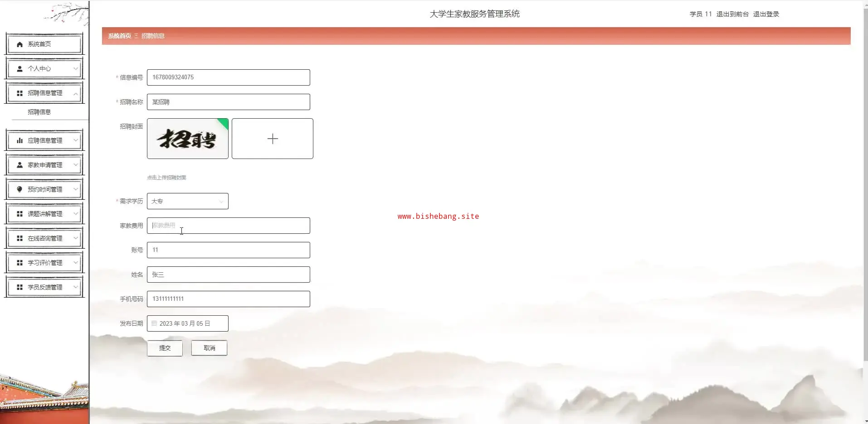The width and height of the screenshot is (868, 424).
Task: Open the 在线咨询管理 menu
Action: click(44, 239)
